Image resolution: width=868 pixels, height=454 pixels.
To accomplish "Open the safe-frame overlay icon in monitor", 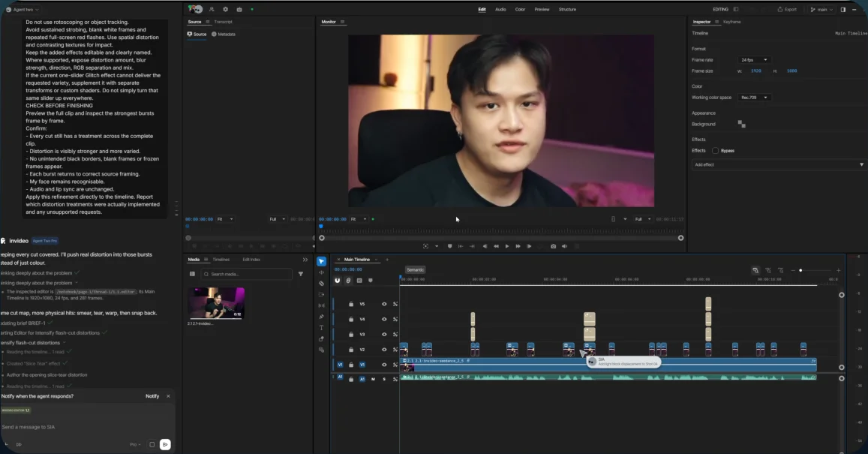I will (425, 246).
